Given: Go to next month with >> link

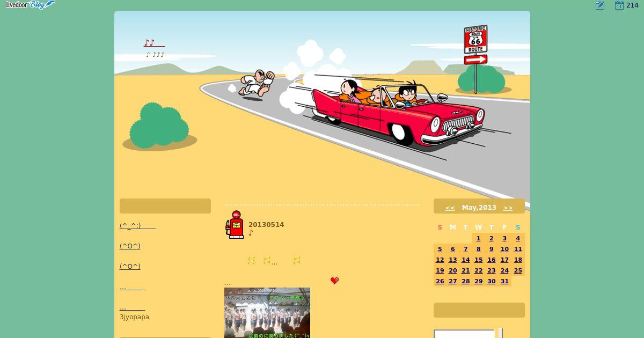Looking at the screenshot, I should [x=508, y=208].
